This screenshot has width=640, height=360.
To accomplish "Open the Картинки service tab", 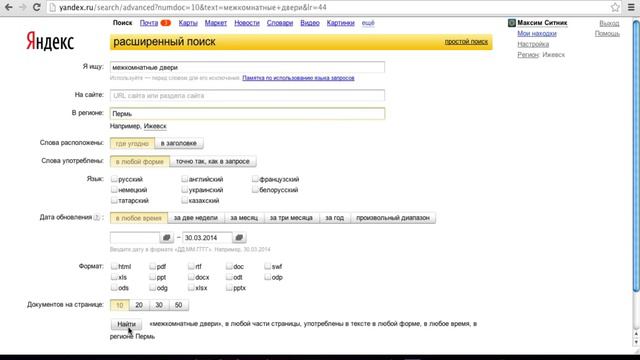I will pyautogui.click(x=341, y=23).
